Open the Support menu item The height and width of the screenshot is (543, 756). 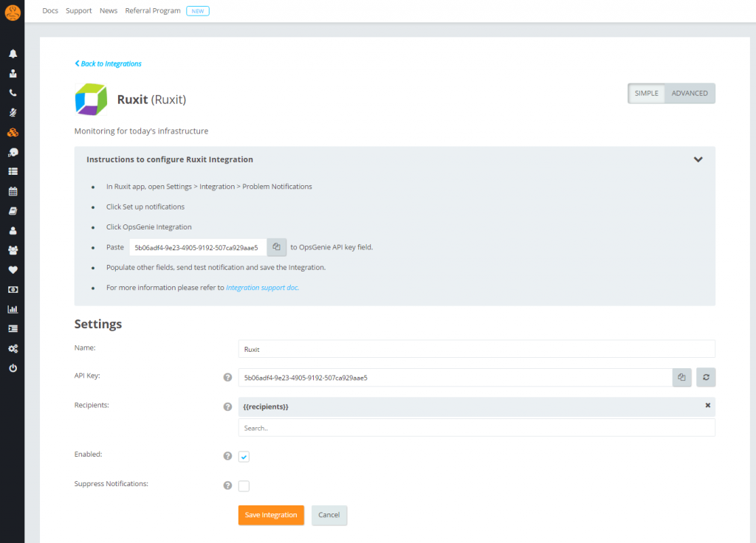point(78,10)
